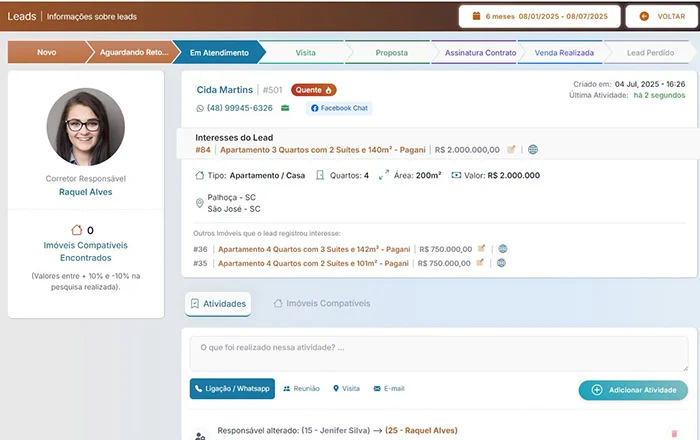Image resolution: width=700 pixels, height=440 pixels.
Task: Select the Em Atendimento pipeline stage
Action: 219,53
